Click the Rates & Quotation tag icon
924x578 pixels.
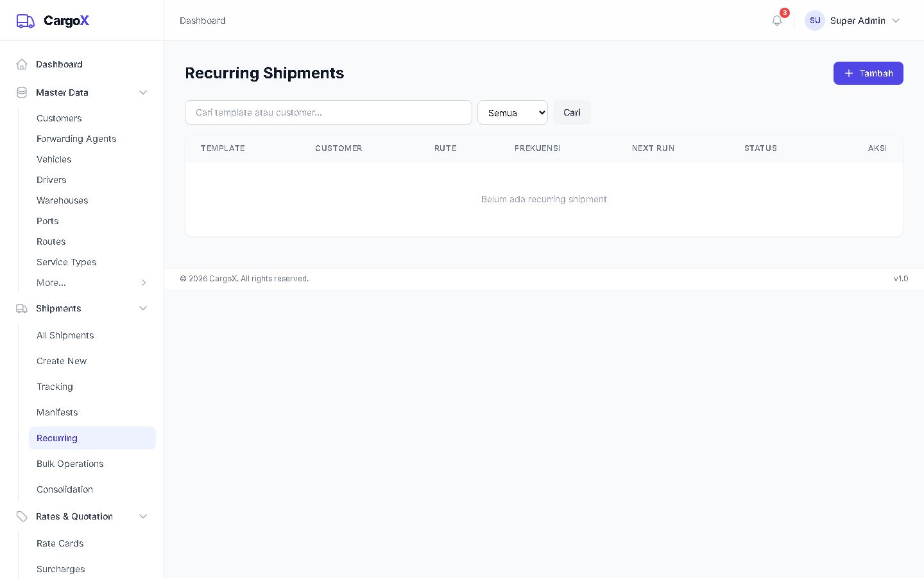[22, 516]
